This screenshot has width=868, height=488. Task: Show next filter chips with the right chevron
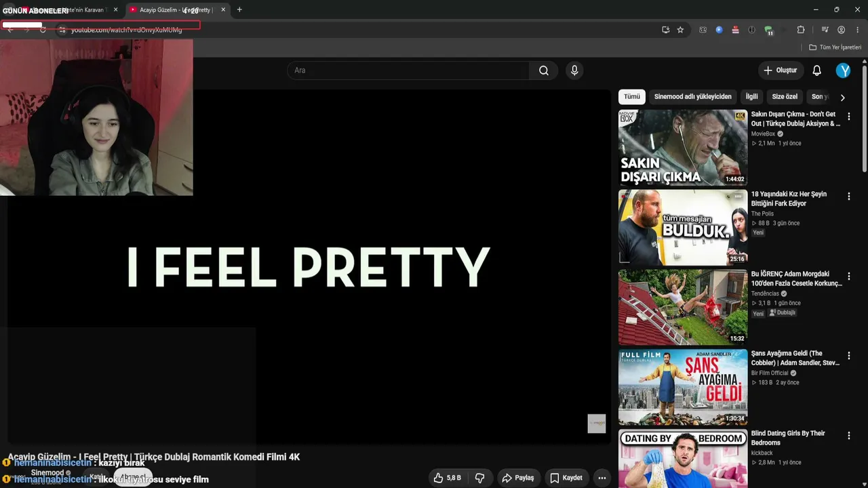coord(842,97)
